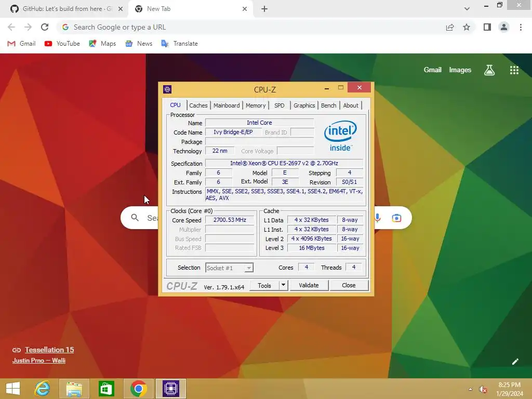Viewport: 532px width, 399px height.
Task: Click the Level 2 value 4 x 4096 KBytes
Action: pyautogui.click(x=312, y=238)
